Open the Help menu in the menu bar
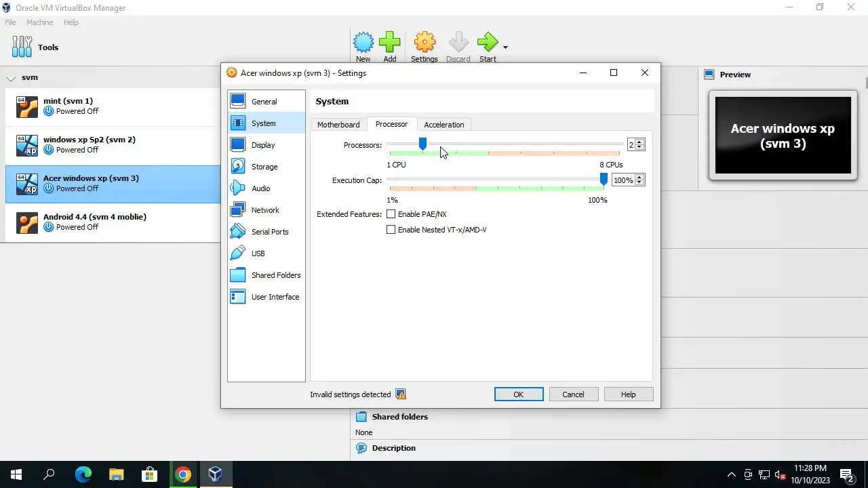The image size is (868, 488). pos(71,22)
